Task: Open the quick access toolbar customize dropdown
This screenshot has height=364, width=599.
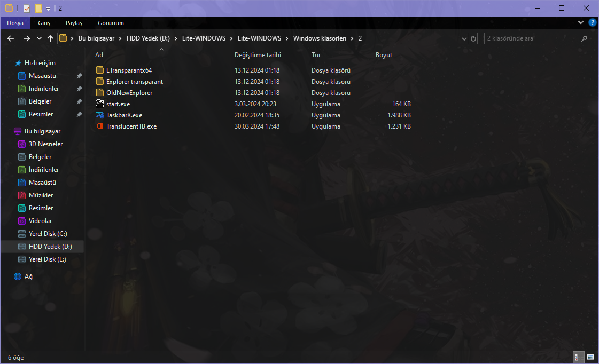Action: point(48,9)
